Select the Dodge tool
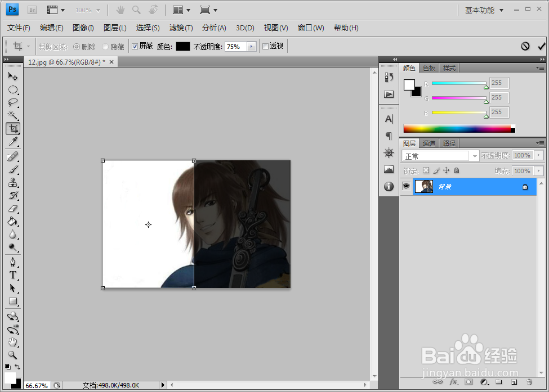The width and height of the screenshot is (549, 392). tap(13, 247)
